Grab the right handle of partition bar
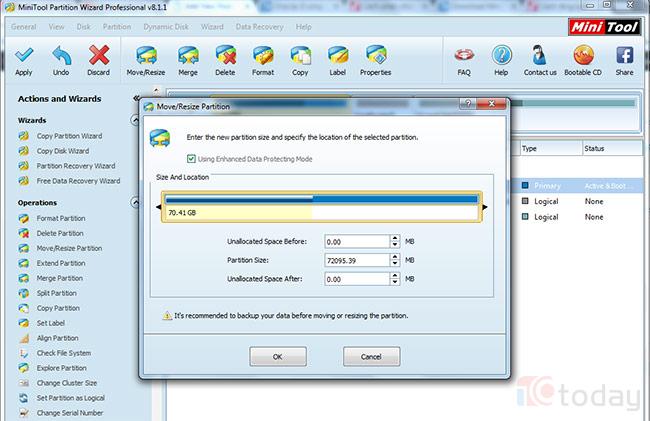The width and height of the screenshot is (650, 421). [x=485, y=207]
